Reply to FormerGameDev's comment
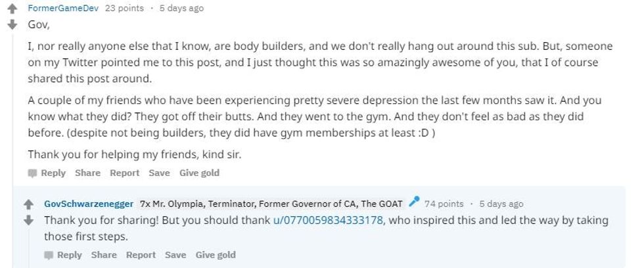644x268 pixels. pos(53,173)
